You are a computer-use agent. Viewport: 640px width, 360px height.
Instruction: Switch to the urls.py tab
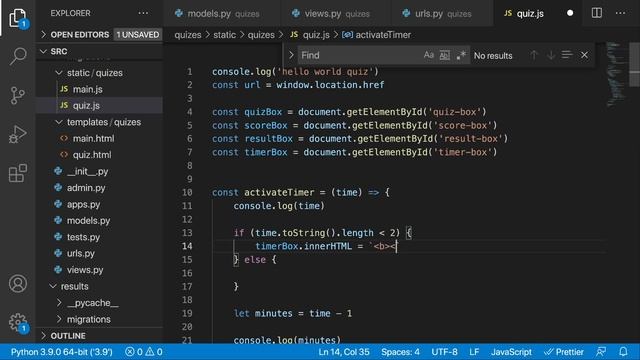(x=442, y=13)
